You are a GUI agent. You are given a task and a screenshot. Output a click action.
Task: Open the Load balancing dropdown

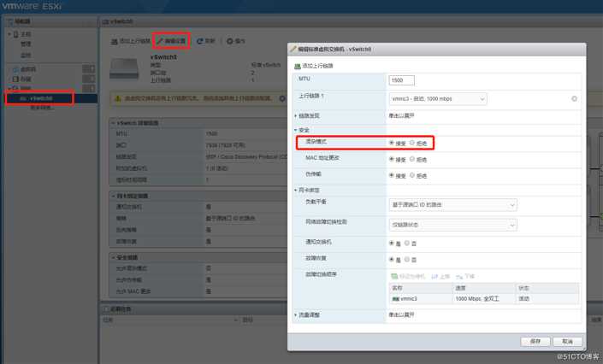(453, 205)
